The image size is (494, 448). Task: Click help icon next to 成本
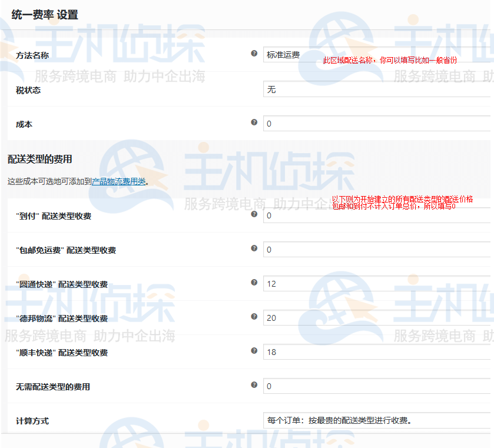(254, 122)
